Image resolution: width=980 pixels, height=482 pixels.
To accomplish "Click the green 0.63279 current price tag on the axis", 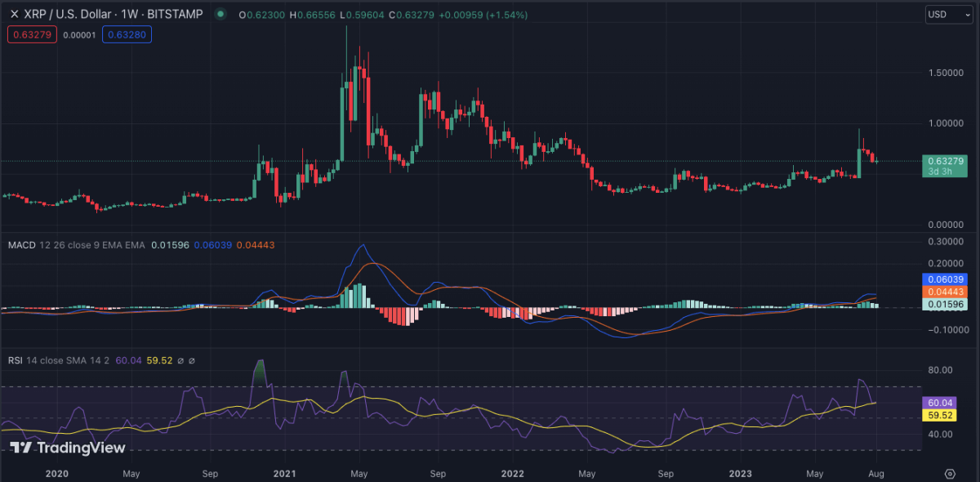I will coord(944,166).
